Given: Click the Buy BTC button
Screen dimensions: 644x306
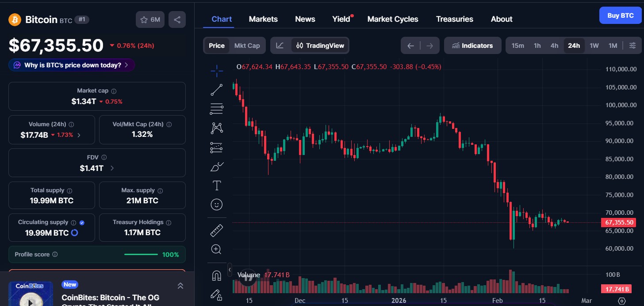Looking at the screenshot, I should (620, 15).
